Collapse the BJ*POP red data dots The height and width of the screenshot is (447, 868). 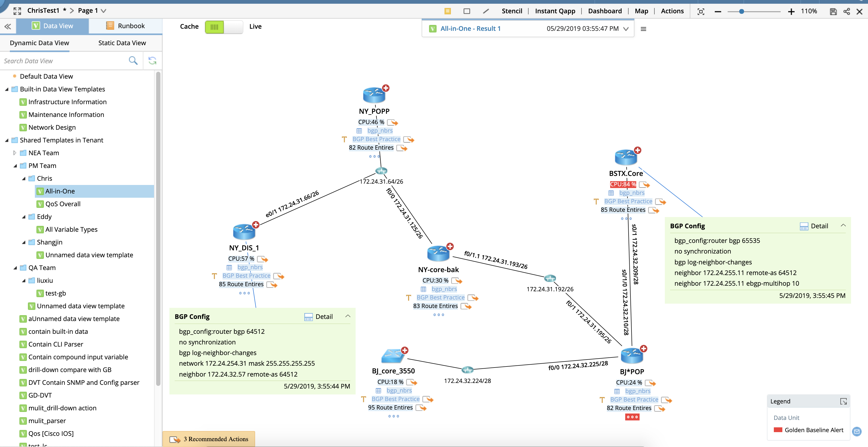click(632, 417)
